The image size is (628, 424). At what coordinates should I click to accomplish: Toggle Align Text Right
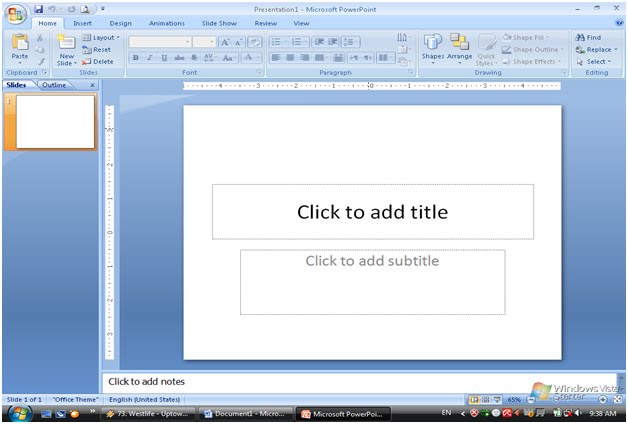coord(304,58)
